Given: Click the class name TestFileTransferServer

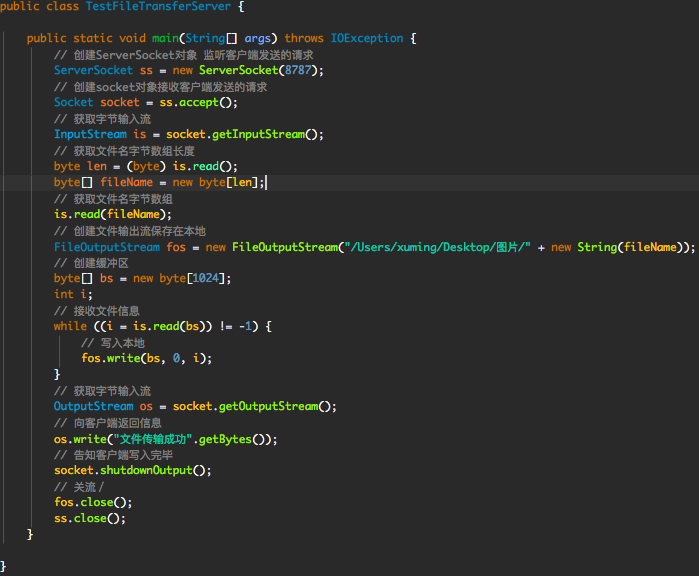Looking at the screenshot, I should tap(158, 6).
